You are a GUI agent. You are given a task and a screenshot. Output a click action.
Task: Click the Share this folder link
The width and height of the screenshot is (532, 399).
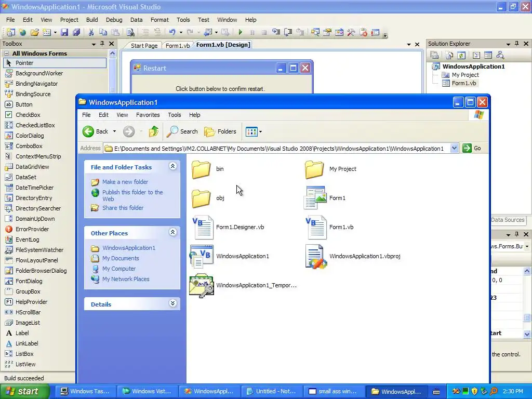click(123, 208)
